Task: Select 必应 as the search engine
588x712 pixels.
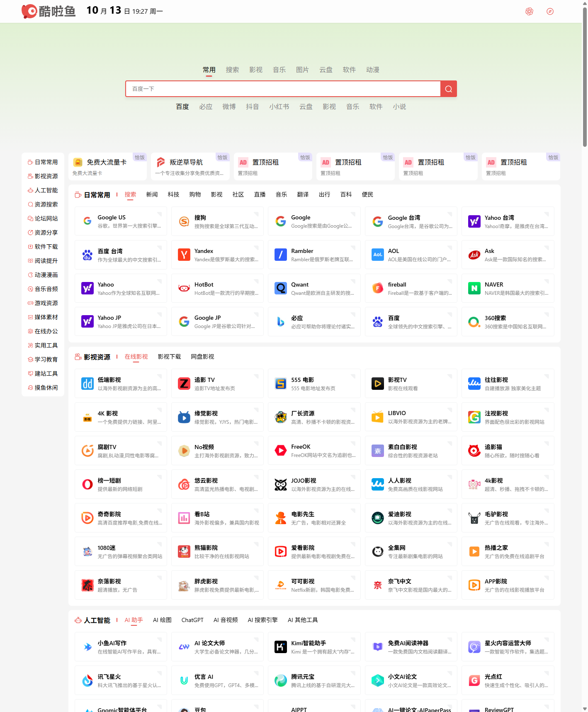Action: [206, 107]
